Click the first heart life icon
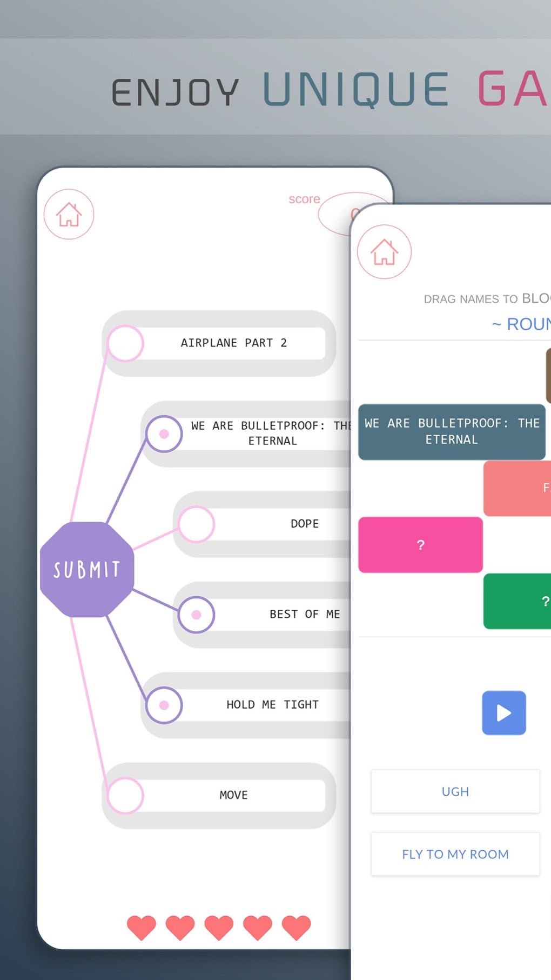551x980 pixels. click(x=142, y=928)
